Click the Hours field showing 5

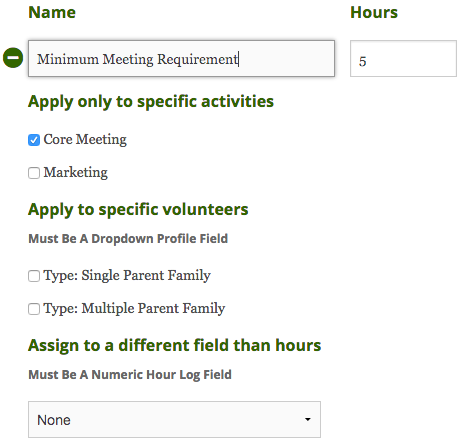click(x=403, y=59)
